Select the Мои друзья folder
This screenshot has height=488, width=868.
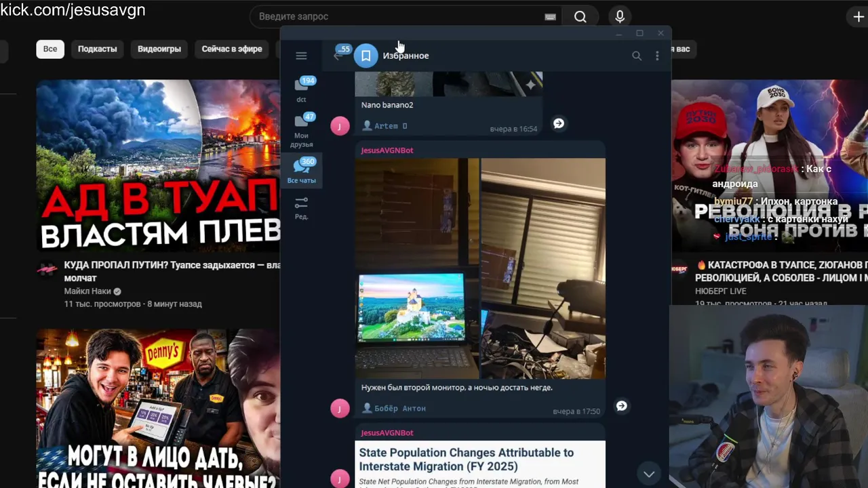[301, 130]
